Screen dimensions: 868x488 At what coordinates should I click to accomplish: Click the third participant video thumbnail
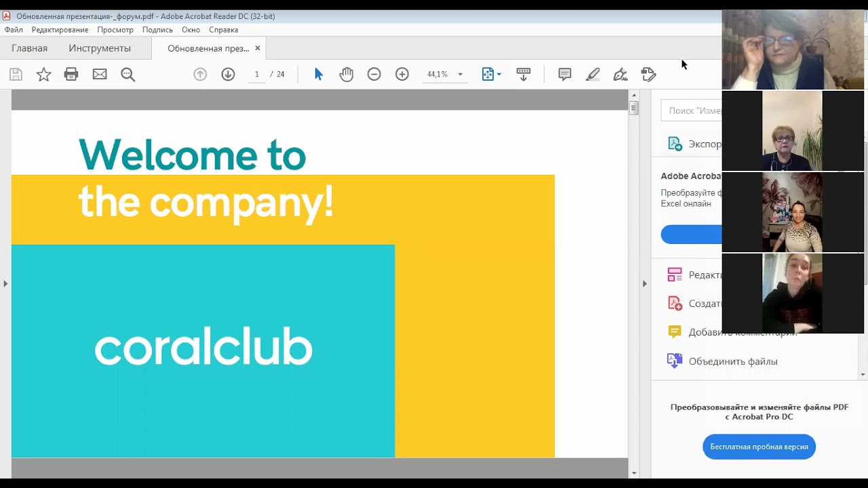click(x=793, y=212)
